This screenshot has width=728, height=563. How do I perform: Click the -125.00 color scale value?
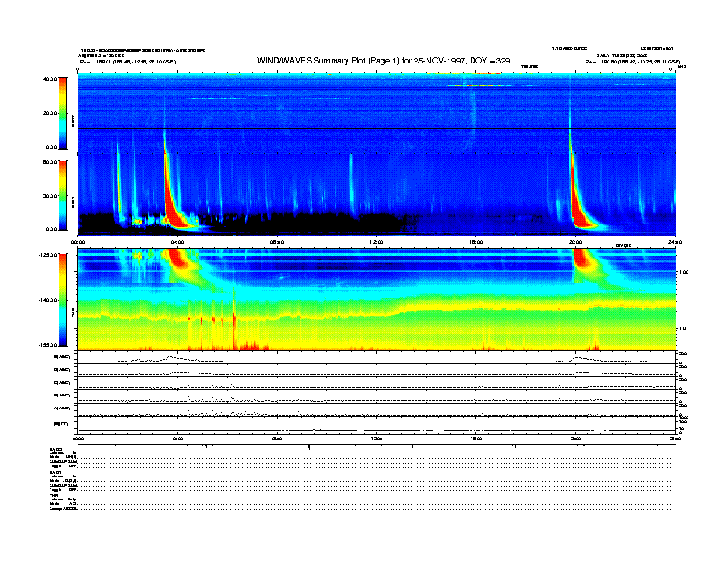pos(48,255)
